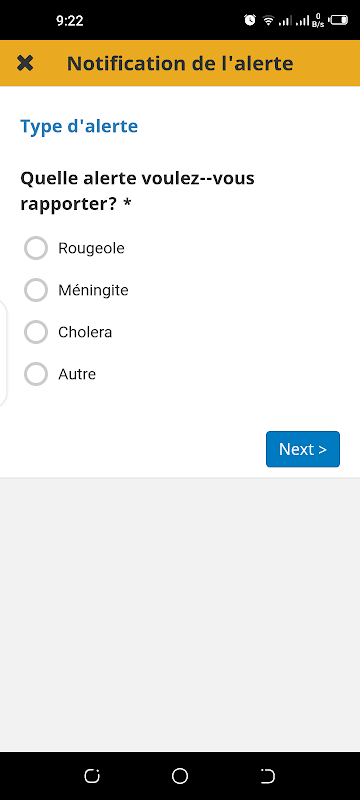Tap the alarm clock status icon
The width and height of the screenshot is (360, 800).
point(250,20)
